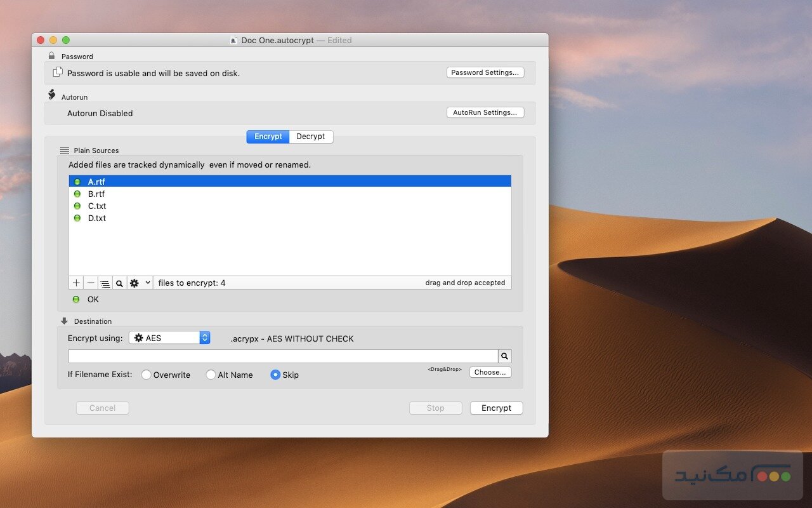Select the Overwrite radio button
Viewport: 812px width, 508px height.
coord(147,375)
